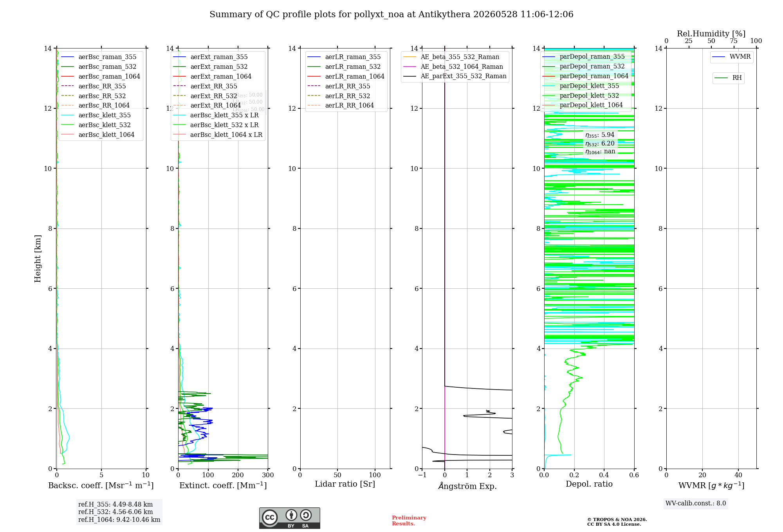Screen dimensions: 783x532
Task: Click the Lidar ratio [Sr] axis label
Action: (345, 484)
